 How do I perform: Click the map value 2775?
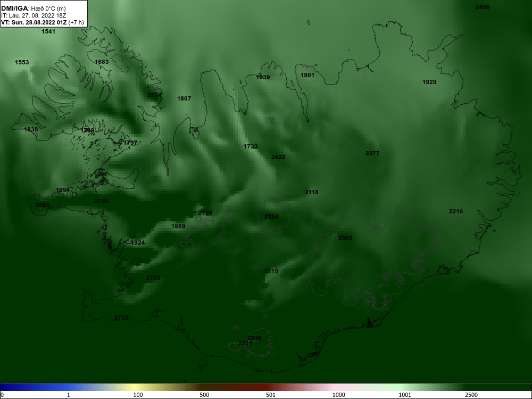pyautogui.click(x=121, y=318)
